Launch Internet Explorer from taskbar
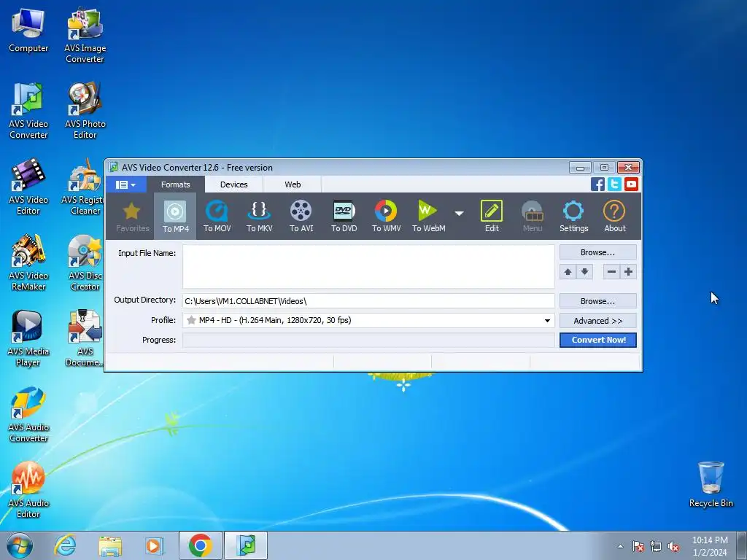 65,545
